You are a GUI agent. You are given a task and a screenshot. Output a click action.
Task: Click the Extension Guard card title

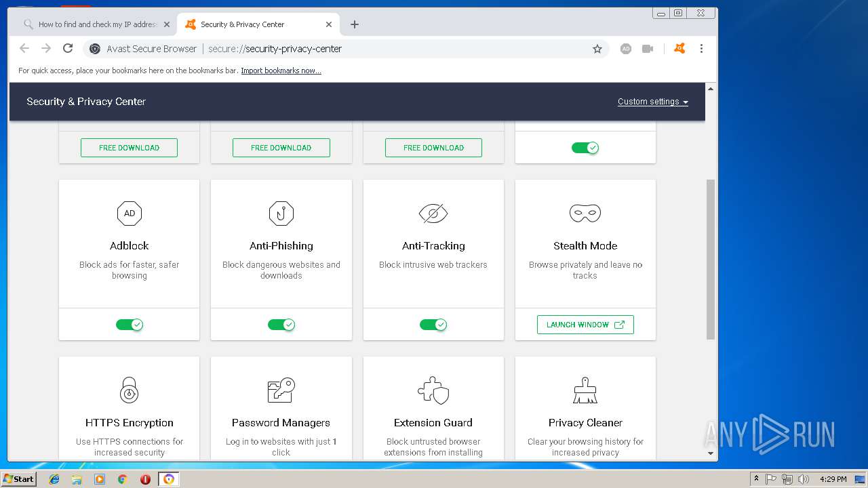point(433,423)
